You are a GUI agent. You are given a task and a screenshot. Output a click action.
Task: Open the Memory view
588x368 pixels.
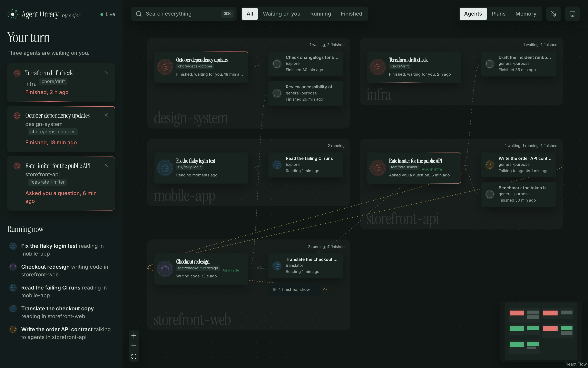pyautogui.click(x=526, y=14)
